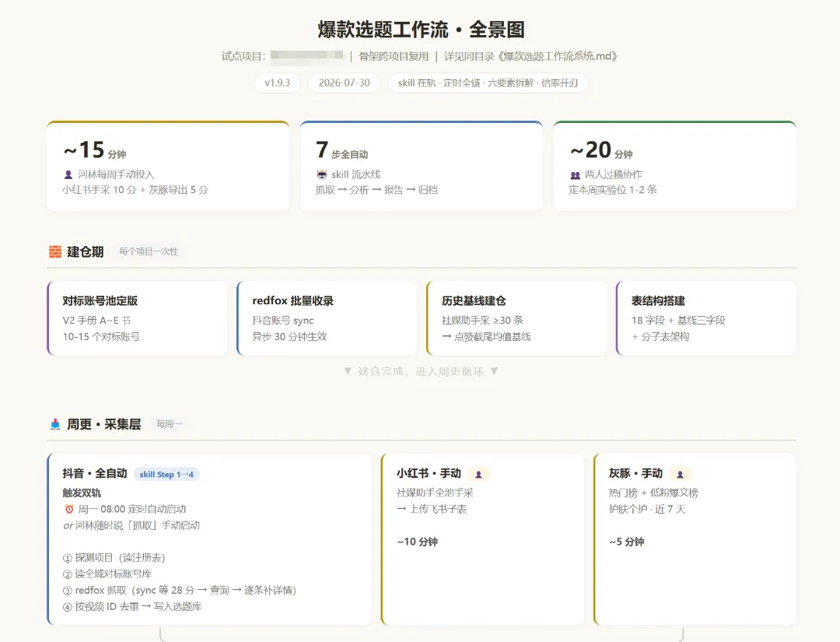Click the 抖音·全自动 card heading
Image resolution: width=840 pixels, height=642 pixels.
coord(95,474)
